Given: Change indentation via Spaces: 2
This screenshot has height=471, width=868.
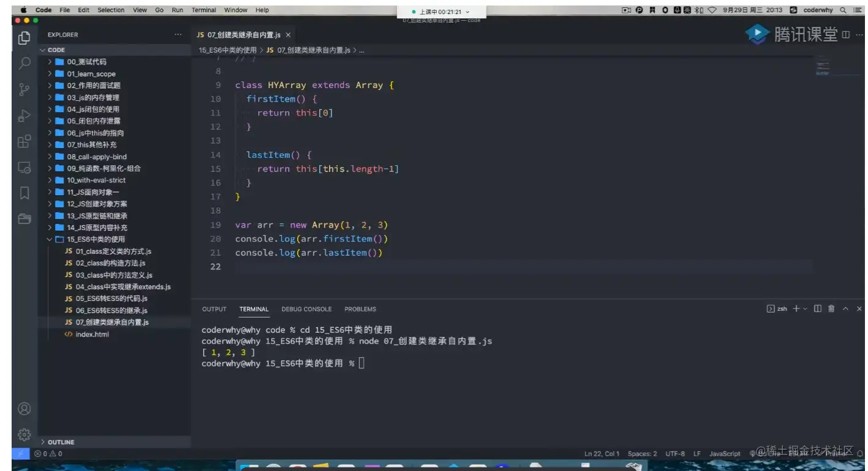Looking at the screenshot, I should click(x=642, y=454).
